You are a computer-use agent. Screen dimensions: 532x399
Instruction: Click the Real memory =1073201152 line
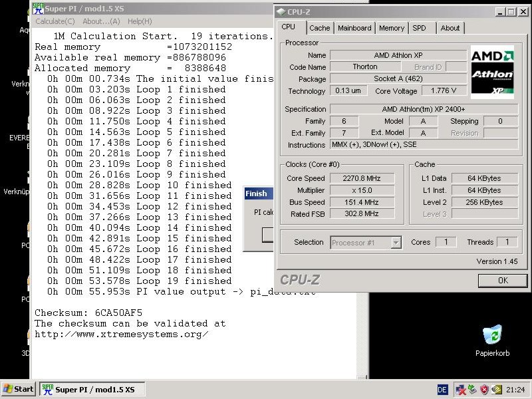(134, 47)
